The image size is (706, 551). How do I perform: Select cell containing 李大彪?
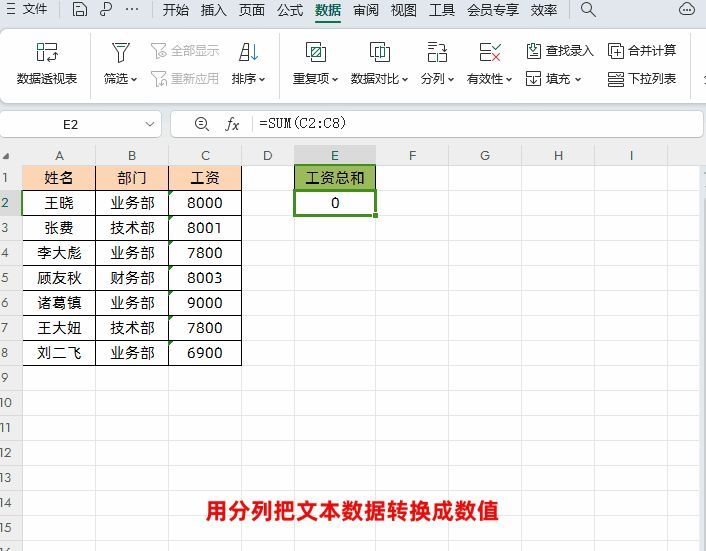pos(59,253)
